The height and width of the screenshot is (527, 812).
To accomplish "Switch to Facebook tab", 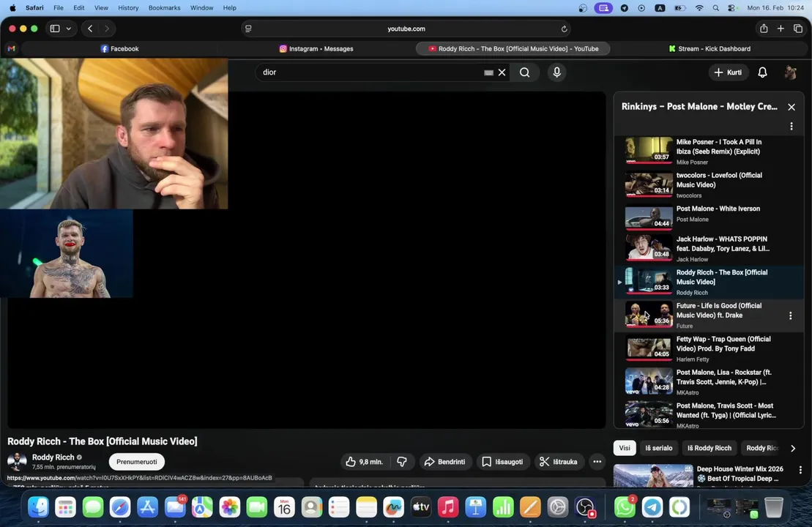I will pos(119,48).
